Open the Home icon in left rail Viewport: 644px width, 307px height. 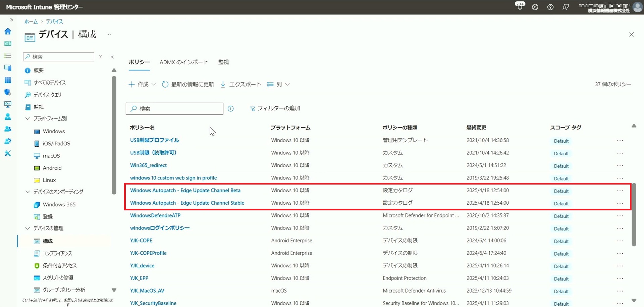point(8,31)
